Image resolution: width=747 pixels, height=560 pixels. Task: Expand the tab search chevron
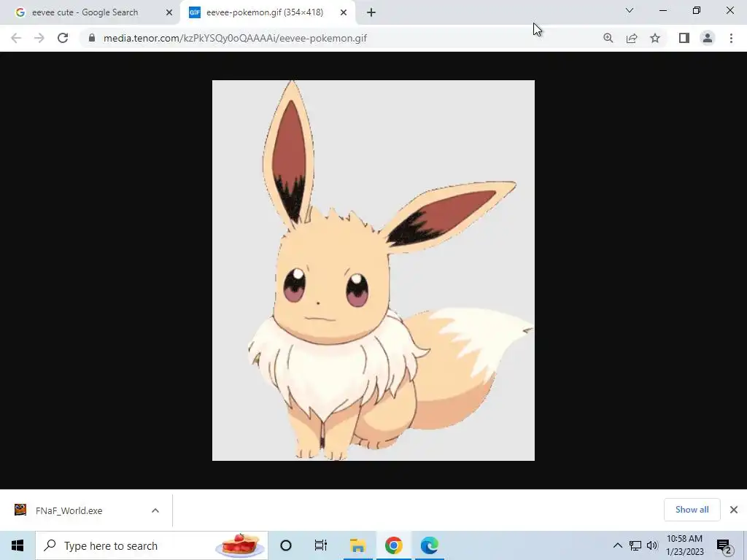630,10
